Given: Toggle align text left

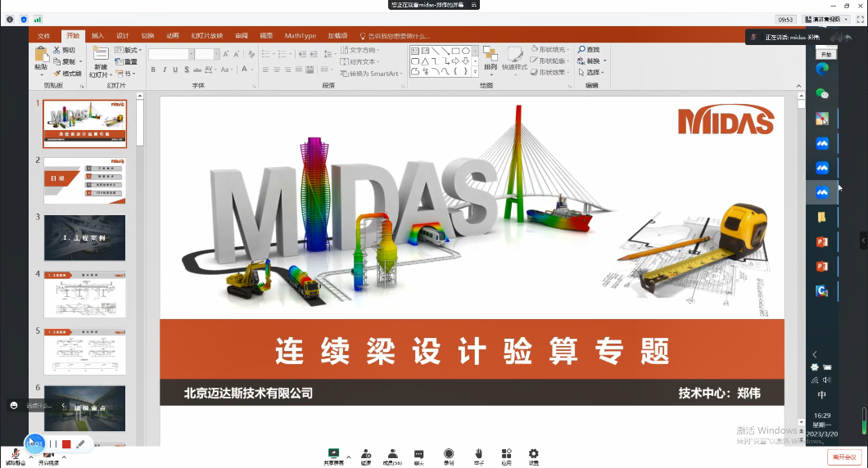Looking at the screenshot, I should [x=265, y=70].
